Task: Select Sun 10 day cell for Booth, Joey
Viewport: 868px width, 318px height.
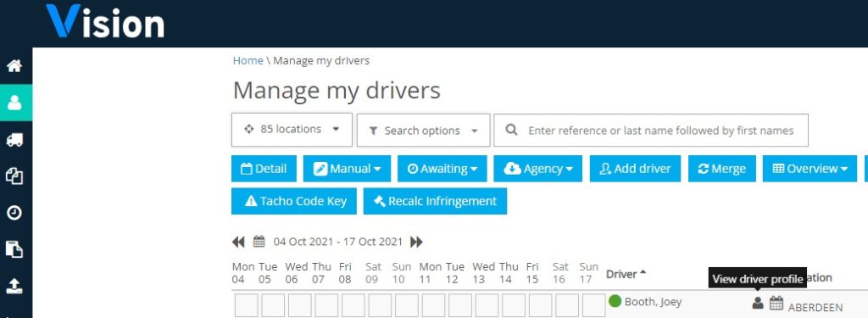Action: (x=406, y=305)
